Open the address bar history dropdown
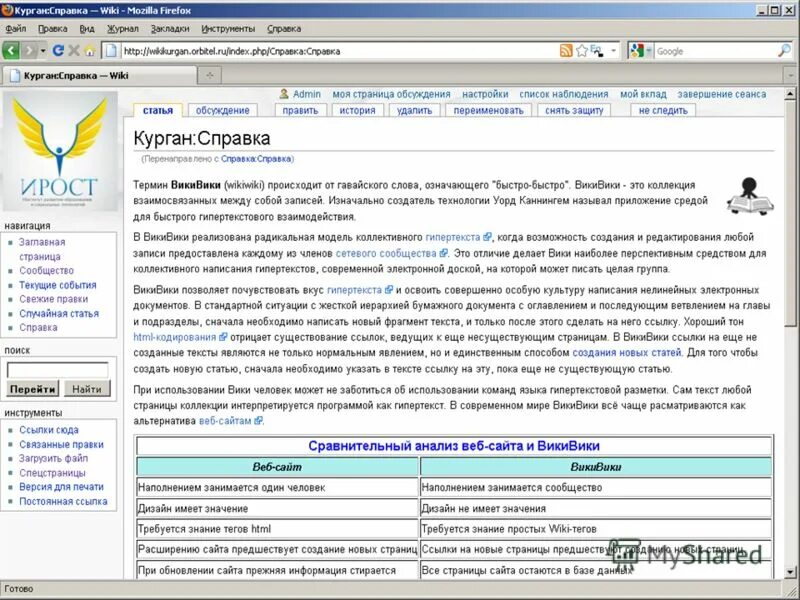The image size is (800, 600). point(613,51)
